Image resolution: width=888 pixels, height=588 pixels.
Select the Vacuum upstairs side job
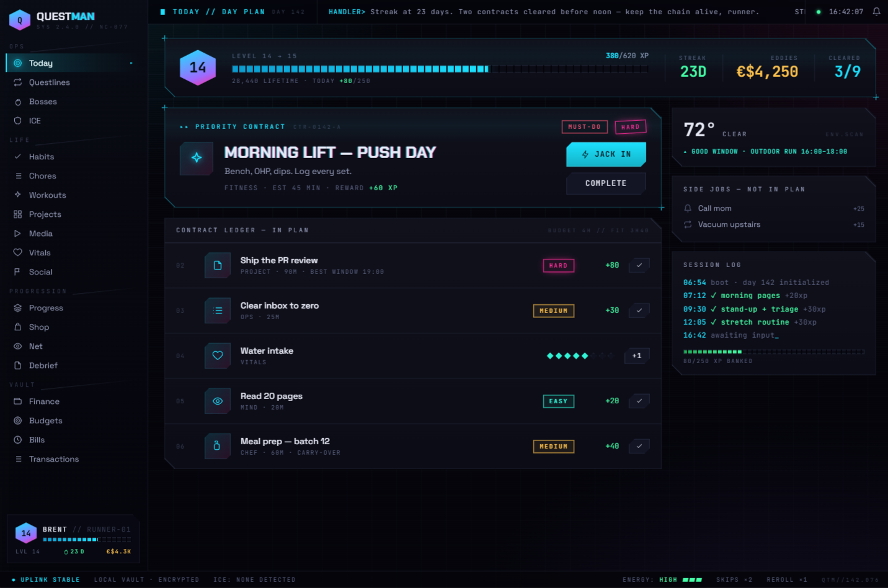tap(774, 224)
